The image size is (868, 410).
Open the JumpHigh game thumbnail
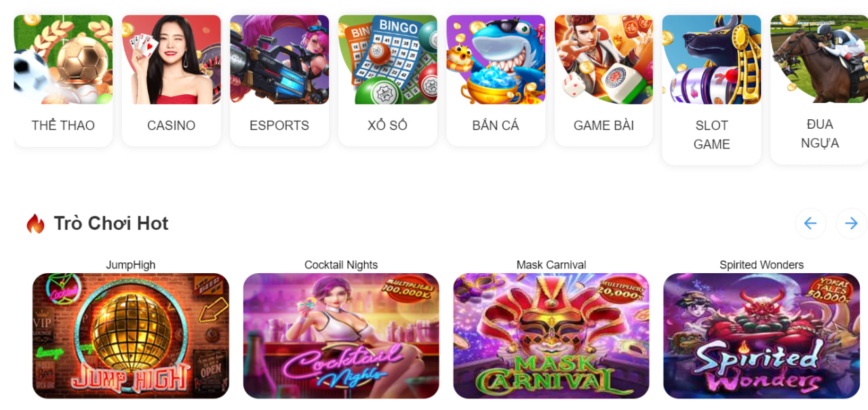(x=131, y=335)
